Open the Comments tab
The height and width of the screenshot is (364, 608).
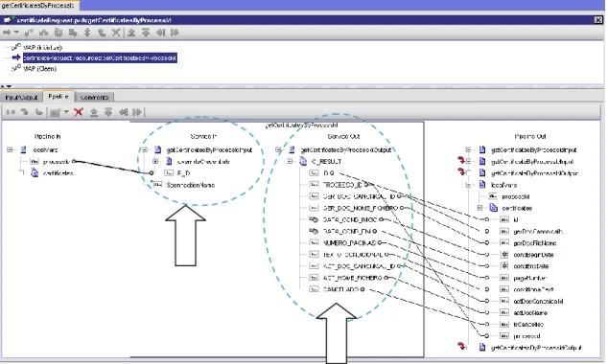(x=94, y=97)
